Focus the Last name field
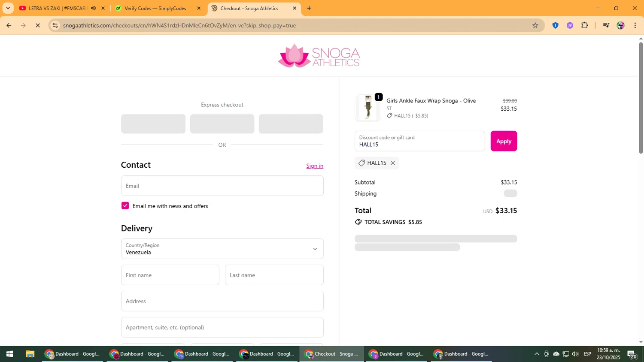This screenshot has width=644, height=362. [274, 275]
